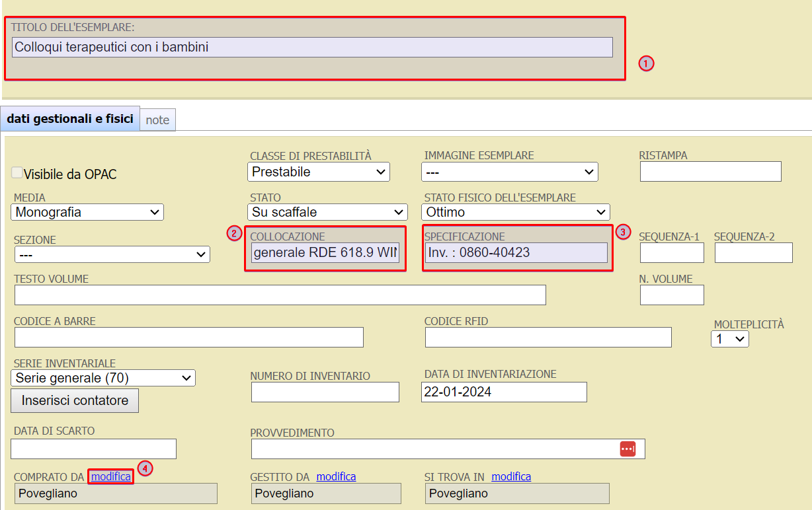Click the Titolo dell'esemplare text field
Image resolution: width=812 pixels, height=510 pixels.
(x=312, y=47)
